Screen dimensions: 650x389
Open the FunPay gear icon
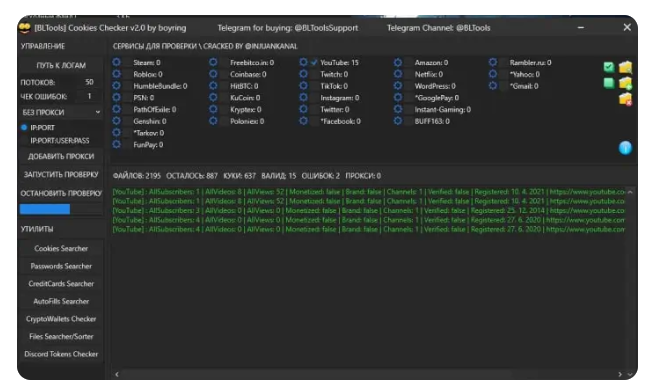[116, 144]
